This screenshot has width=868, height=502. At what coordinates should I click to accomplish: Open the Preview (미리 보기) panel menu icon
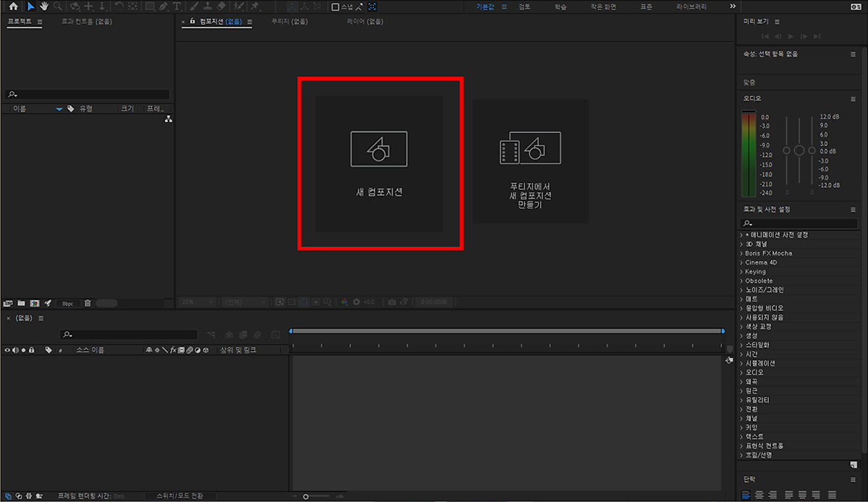(854, 22)
